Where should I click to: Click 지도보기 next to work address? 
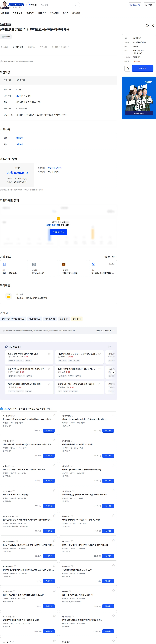tap(65, 115)
